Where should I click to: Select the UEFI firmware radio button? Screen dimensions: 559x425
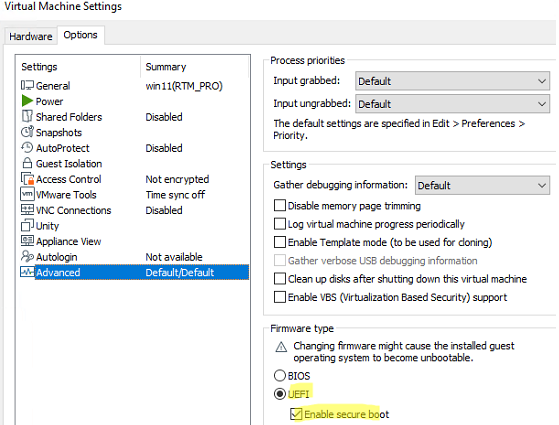[x=280, y=394]
